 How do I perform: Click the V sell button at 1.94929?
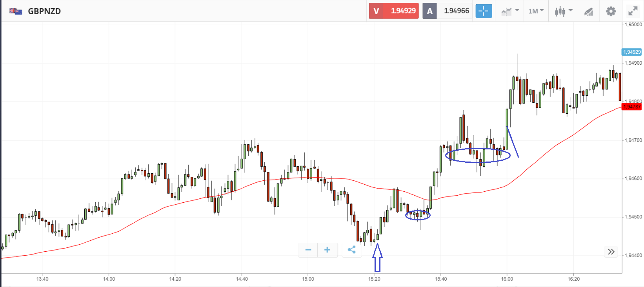pos(394,11)
